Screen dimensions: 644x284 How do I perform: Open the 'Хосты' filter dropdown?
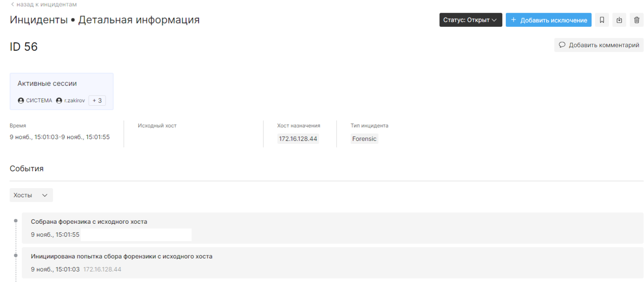coord(31,195)
